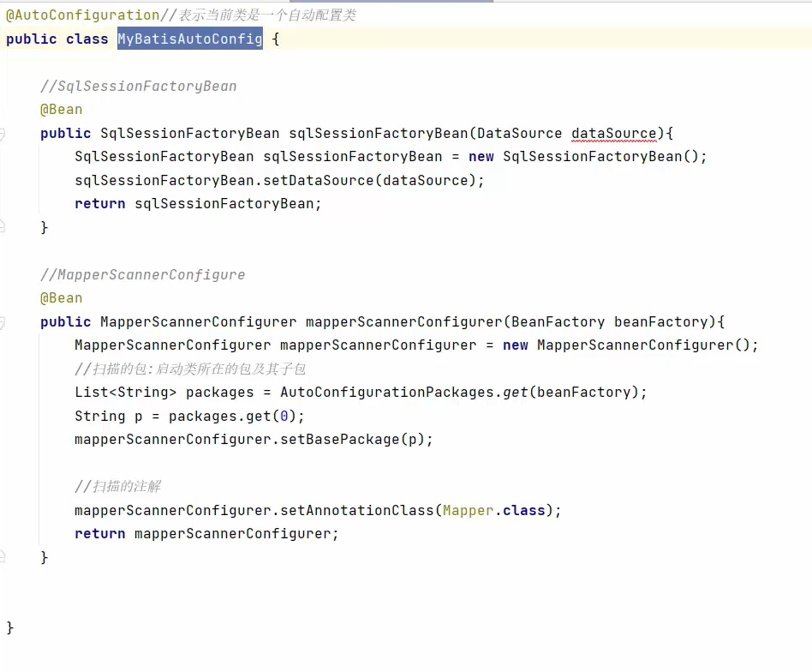Click the setBasePackage method call

point(340,440)
